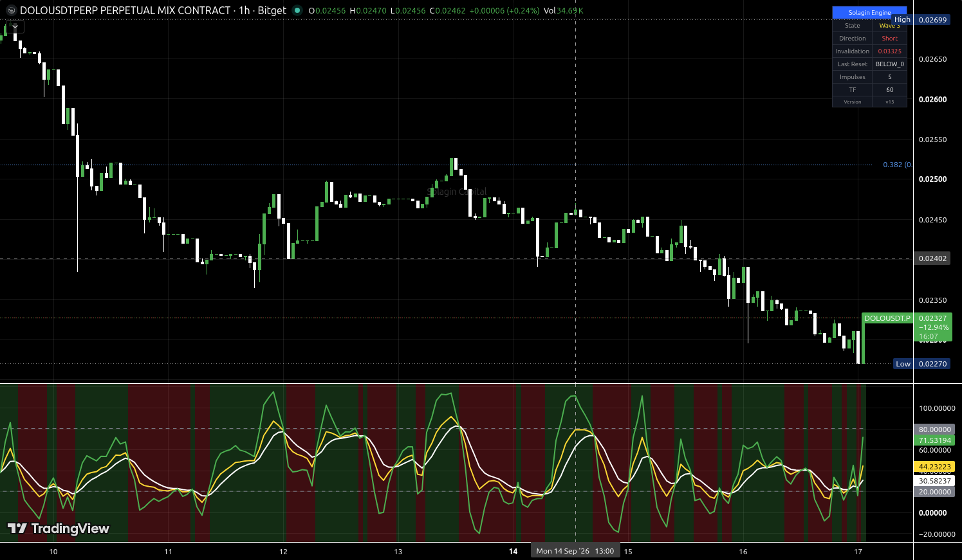Click the 1h interval in the legend

point(245,10)
